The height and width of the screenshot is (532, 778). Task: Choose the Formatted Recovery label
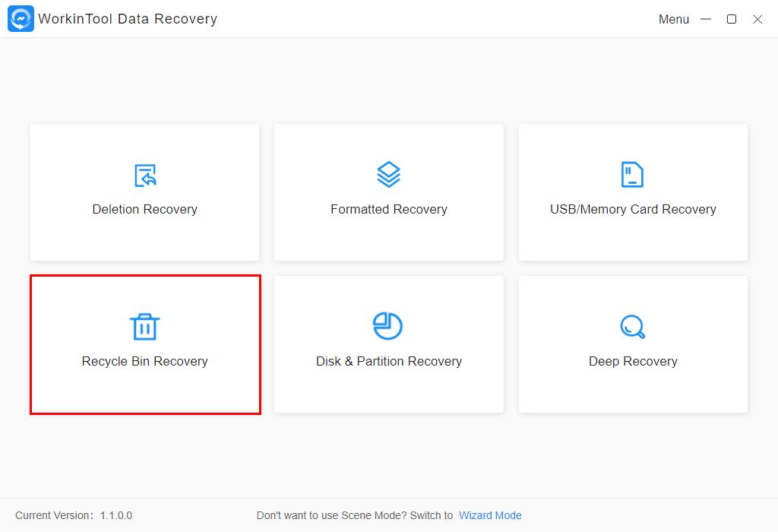tap(389, 210)
